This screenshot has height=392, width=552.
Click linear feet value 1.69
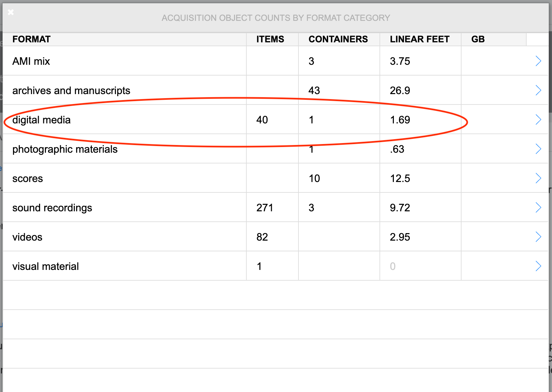pyautogui.click(x=400, y=120)
